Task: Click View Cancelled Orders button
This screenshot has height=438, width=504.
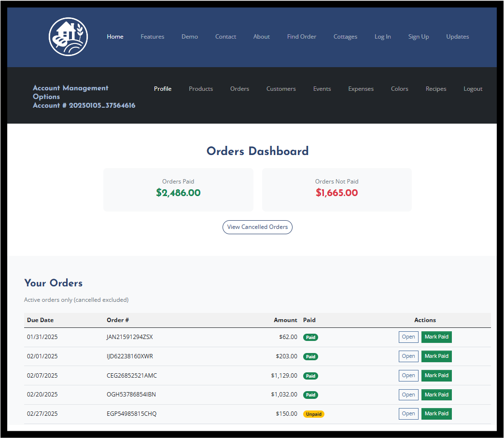Action: coord(257,227)
